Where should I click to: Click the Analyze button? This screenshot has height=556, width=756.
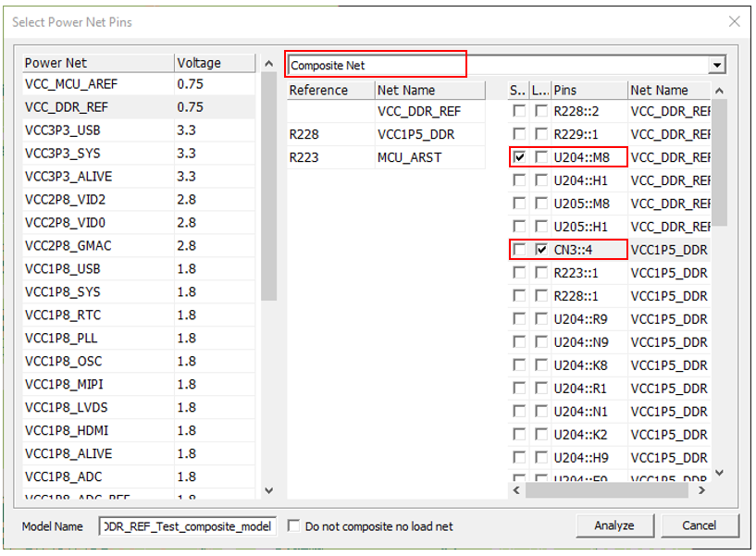614,525
